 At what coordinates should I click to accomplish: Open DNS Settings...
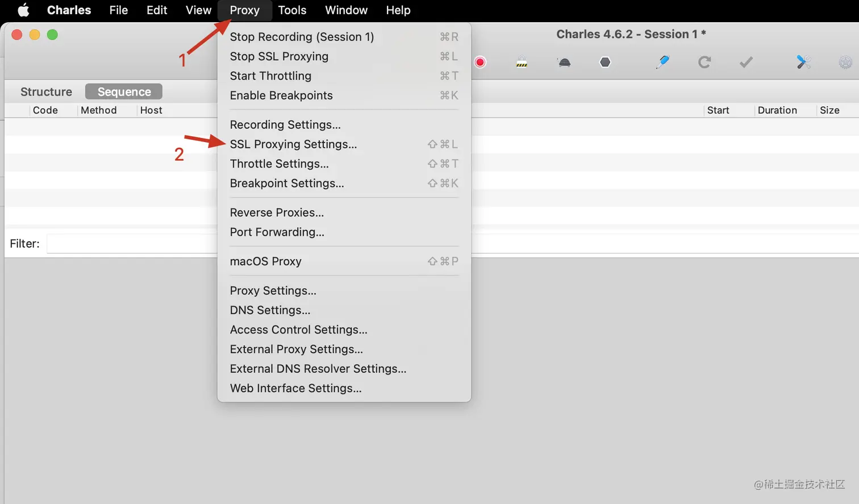click(x=344, y=310)
